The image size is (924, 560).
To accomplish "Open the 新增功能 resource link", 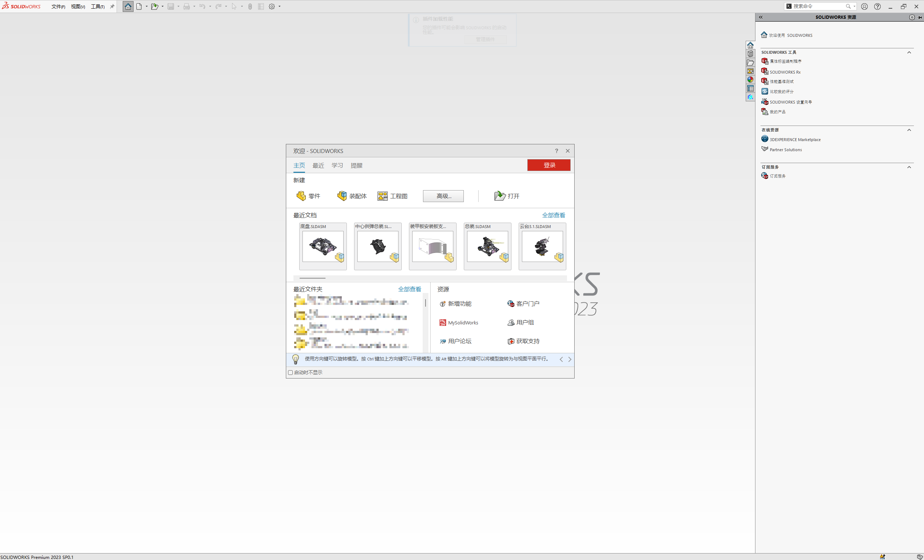I will [455, 303].
